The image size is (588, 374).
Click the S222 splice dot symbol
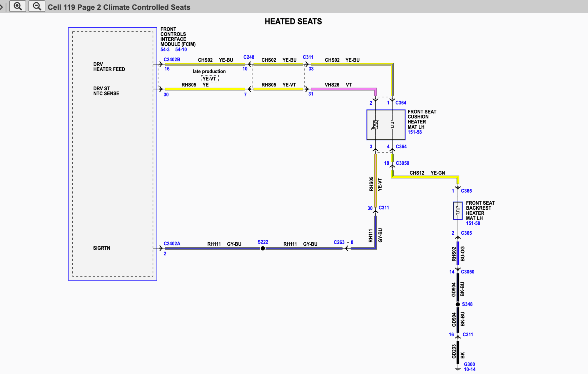(263, 248)
